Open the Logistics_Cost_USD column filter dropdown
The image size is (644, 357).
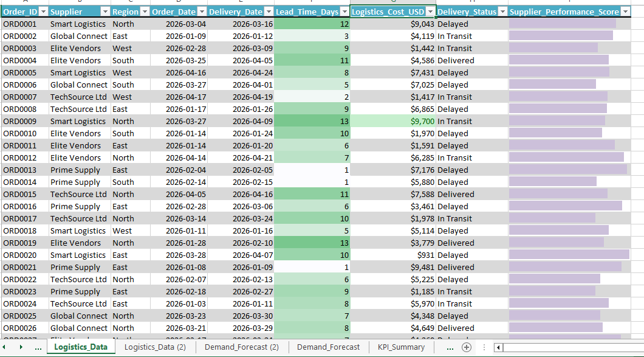tap(430, 12)
